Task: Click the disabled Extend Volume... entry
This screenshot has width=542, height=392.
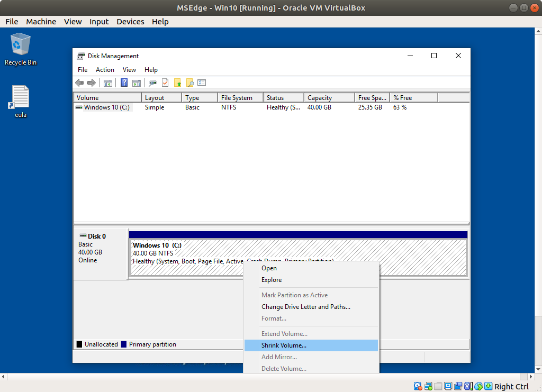Action: coord(311,334)
